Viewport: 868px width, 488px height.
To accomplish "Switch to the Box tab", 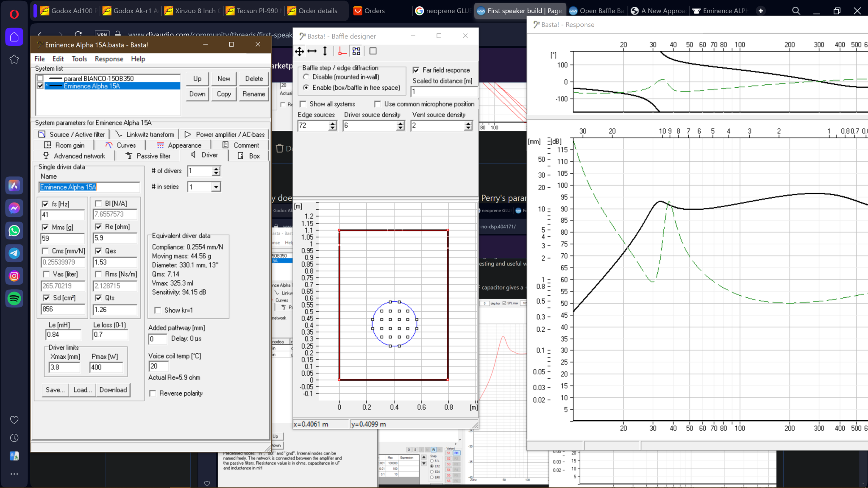I will click(249, 156).
